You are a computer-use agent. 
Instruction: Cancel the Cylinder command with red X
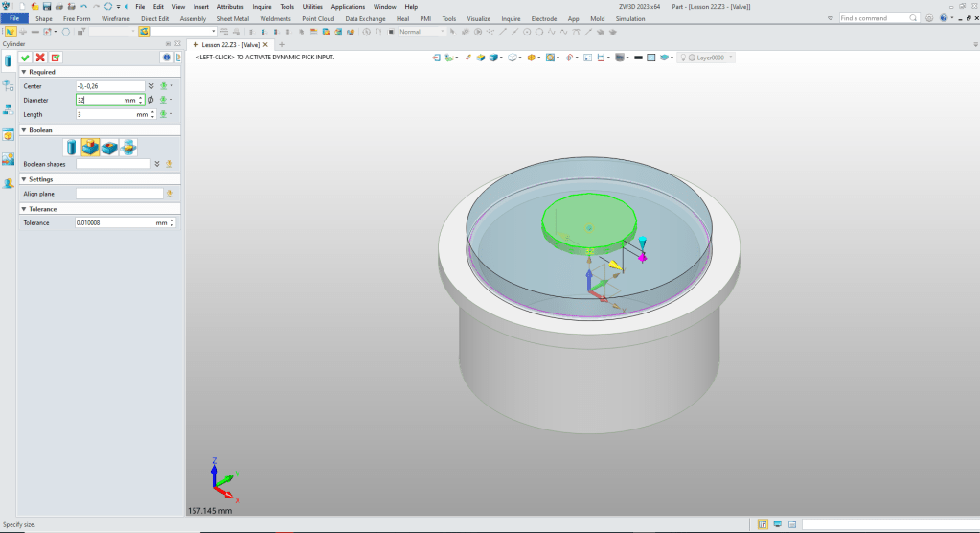coord(40,58)
